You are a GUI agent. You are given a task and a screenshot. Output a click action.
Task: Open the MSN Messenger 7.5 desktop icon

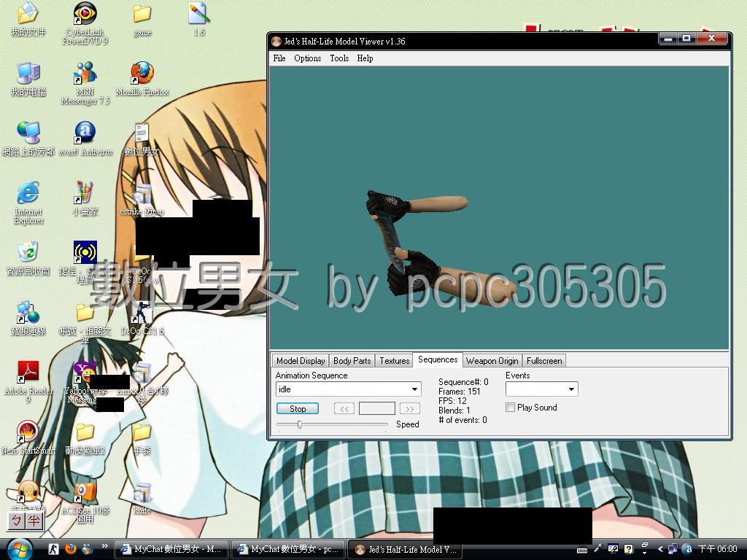coord(85,83)
